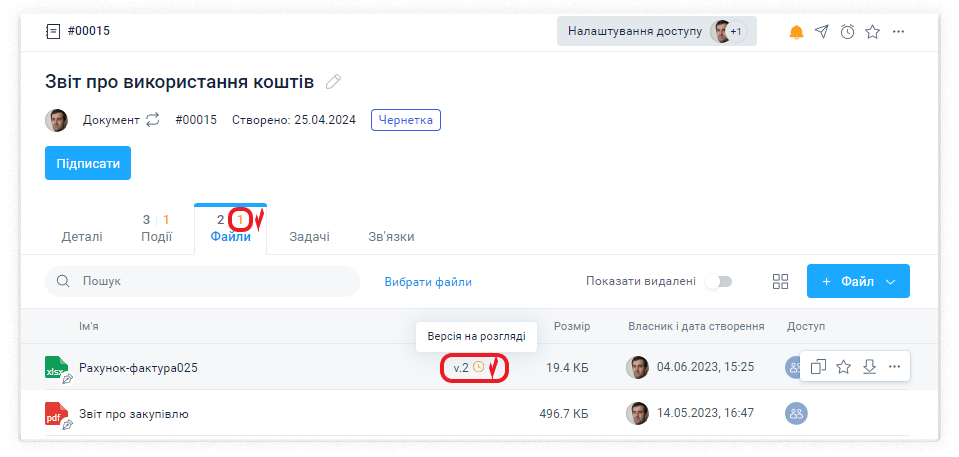Image resolution: width=959 pixels, height=457 pixels.
Task: Edit document title with pencil icon
Action: (x=334, y=81)
